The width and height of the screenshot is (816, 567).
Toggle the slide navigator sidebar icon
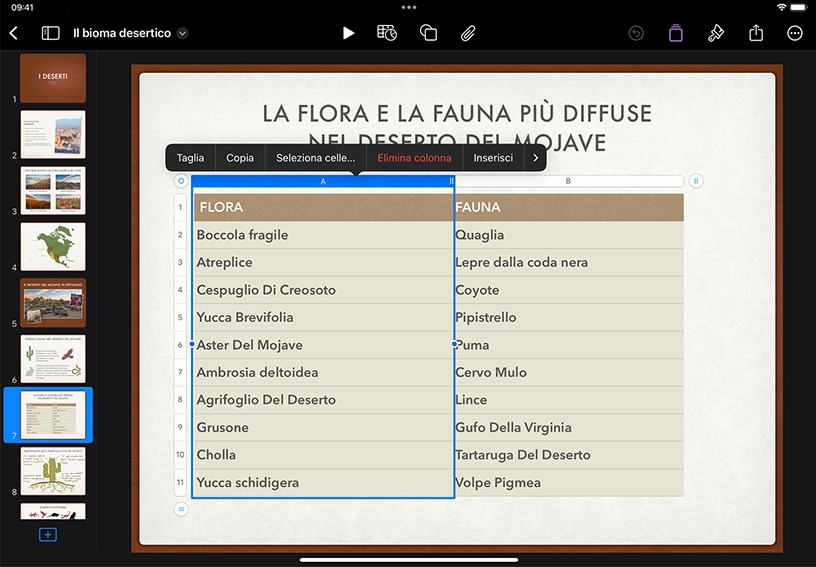coord(50,33)
